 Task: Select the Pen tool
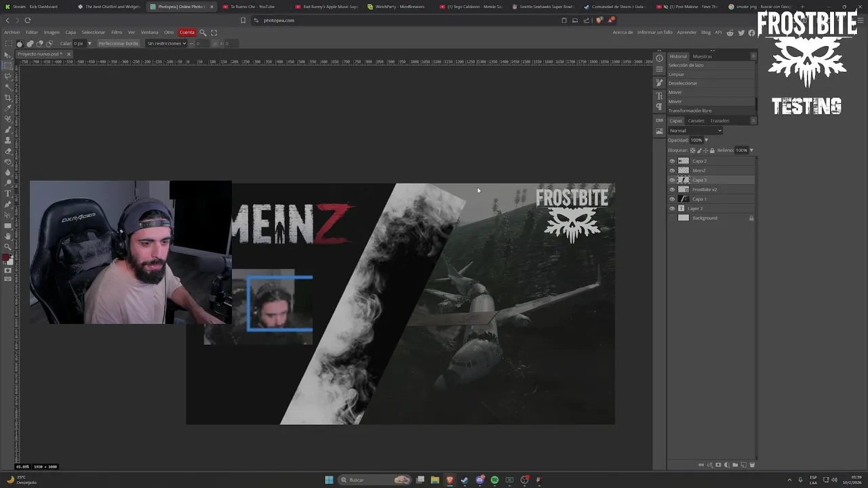click(x=8, y=204)
